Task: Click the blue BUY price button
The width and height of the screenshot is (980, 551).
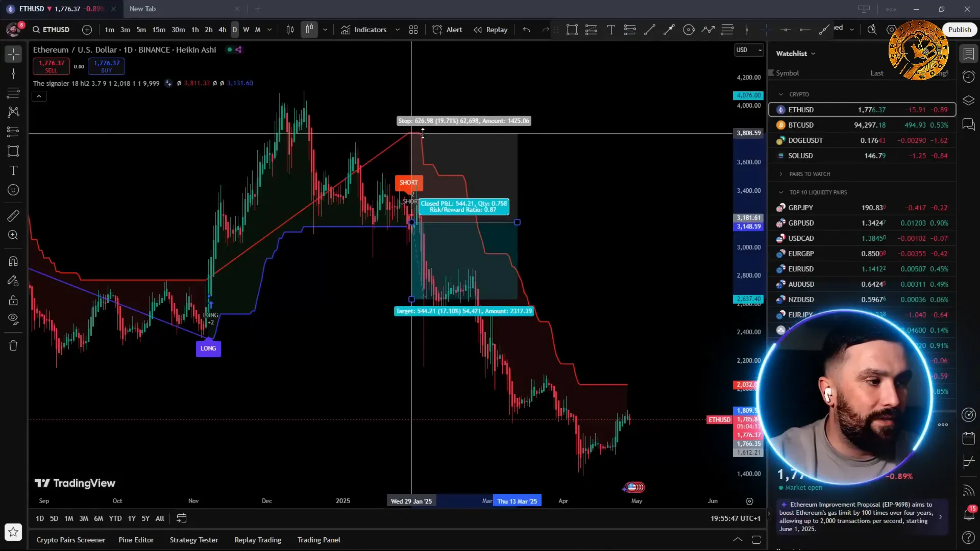Action: [106, 66]
